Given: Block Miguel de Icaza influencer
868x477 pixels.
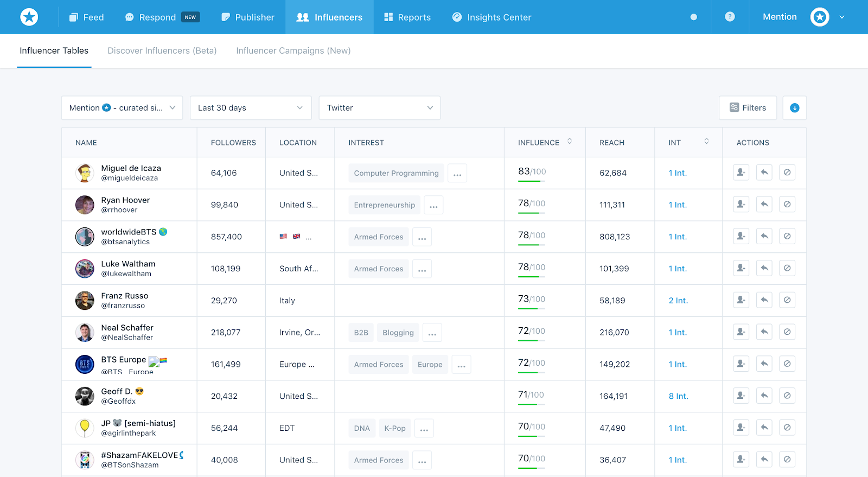Looking at the screenshot, I should click(787, 173).
